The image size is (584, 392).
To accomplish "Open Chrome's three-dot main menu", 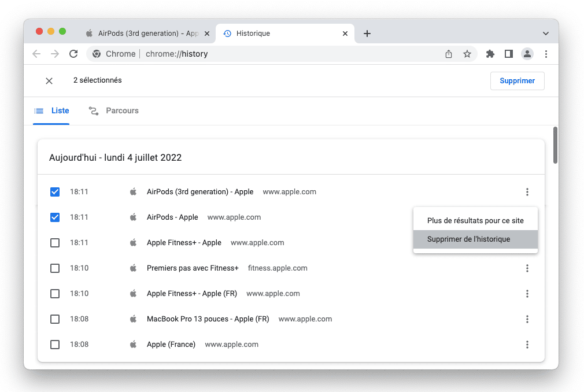I will tap(546, 54).
